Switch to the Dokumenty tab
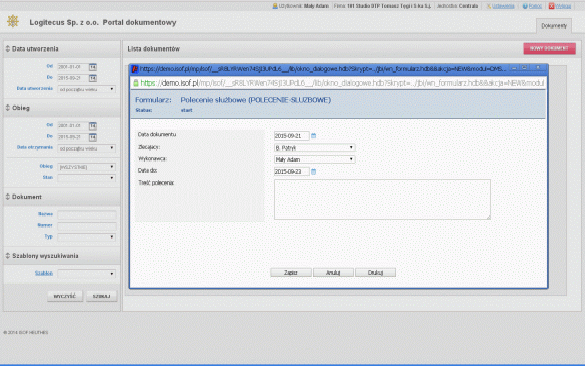This screenshot has height=366, width=585. (554, 26)
